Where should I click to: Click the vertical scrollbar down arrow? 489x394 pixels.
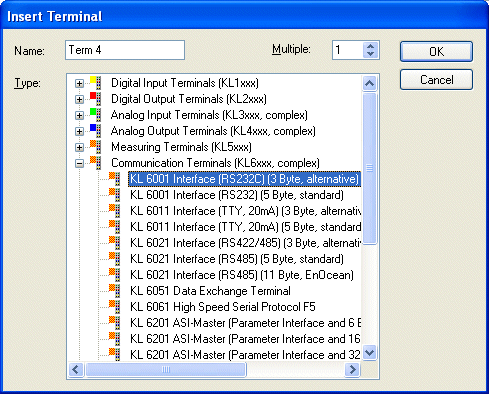[369, 352]
